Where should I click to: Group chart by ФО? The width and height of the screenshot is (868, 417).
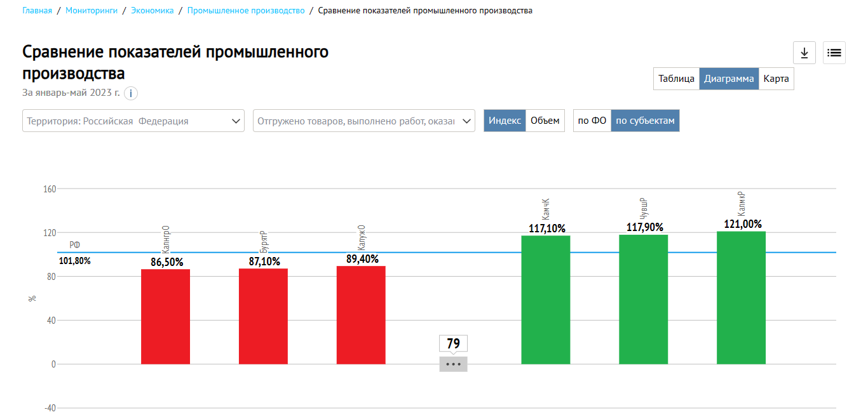click(x=592, y=121)
